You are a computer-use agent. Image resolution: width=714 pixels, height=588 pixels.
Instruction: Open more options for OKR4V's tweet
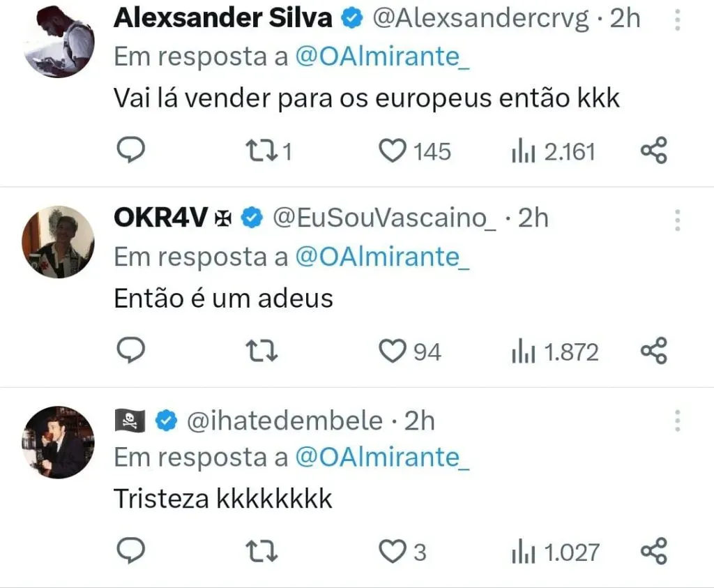point(677,220)
